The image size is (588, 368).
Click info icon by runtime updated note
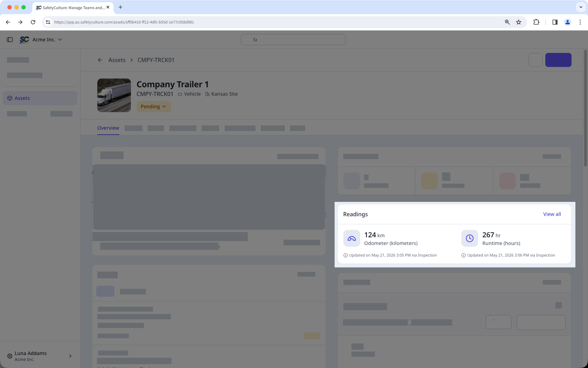click(x=463, y=255)
